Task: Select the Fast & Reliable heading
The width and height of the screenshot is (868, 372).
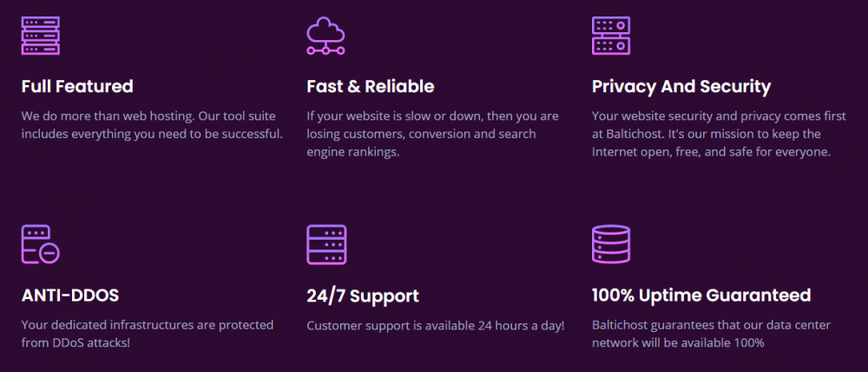Action: click(x=370, y=86)
